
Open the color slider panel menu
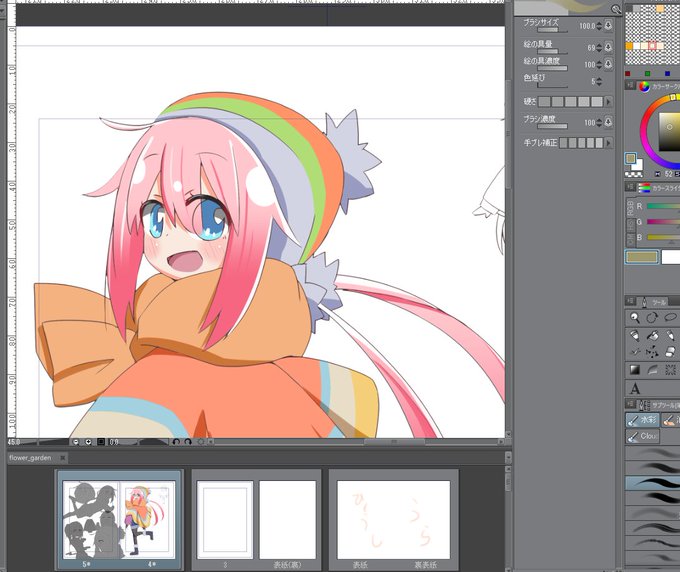tap(630, 187)
